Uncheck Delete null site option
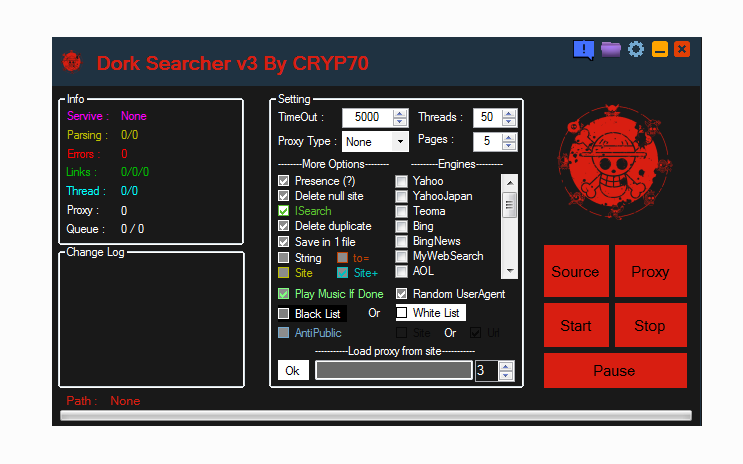 pos(283,196)
